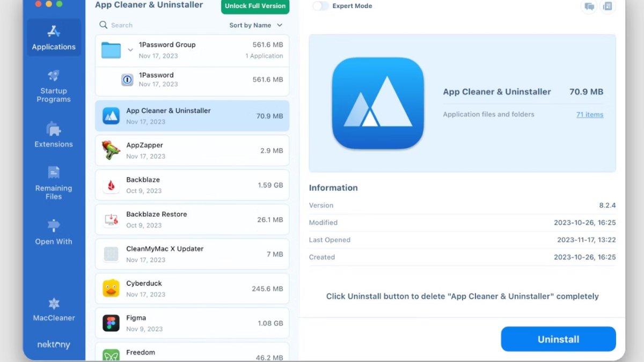Select the Backblaze name text
The width and height of the screenshot is (644, 362).
click(143, 180)
